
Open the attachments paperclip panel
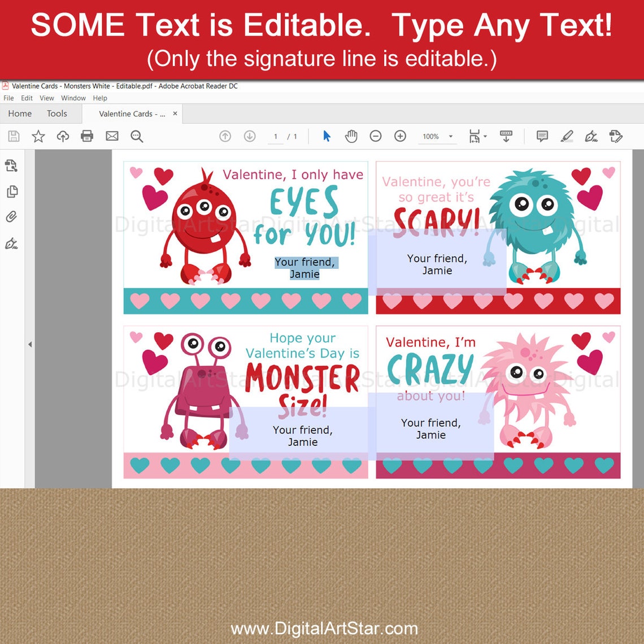pos(12,216)
